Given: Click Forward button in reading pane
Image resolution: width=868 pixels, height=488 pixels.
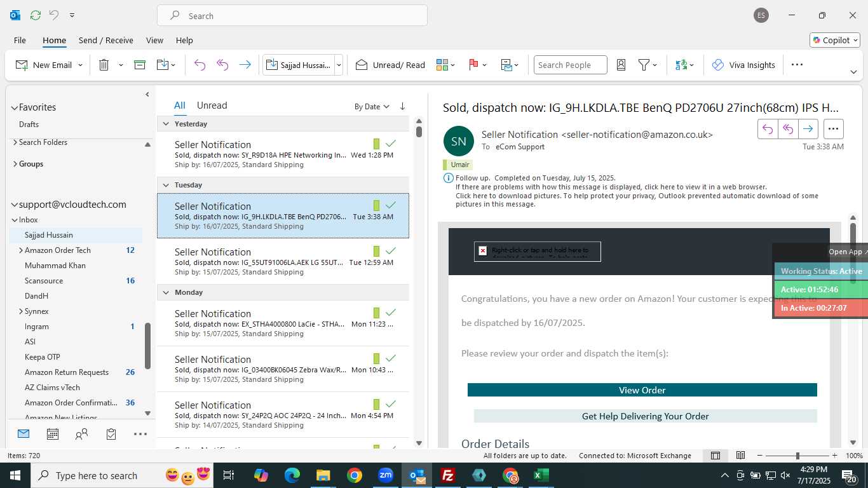Looking at the screenshot, I should coord(808,129).
